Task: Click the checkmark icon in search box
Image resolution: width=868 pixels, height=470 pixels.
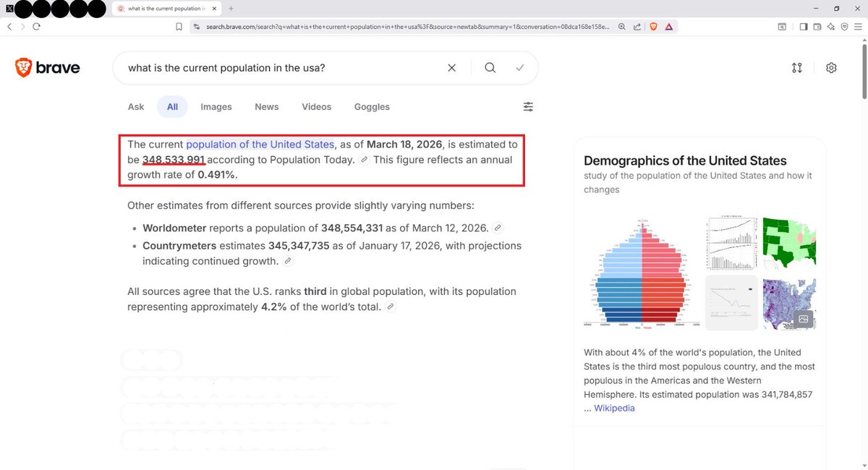Action: (x=519, y=68)
